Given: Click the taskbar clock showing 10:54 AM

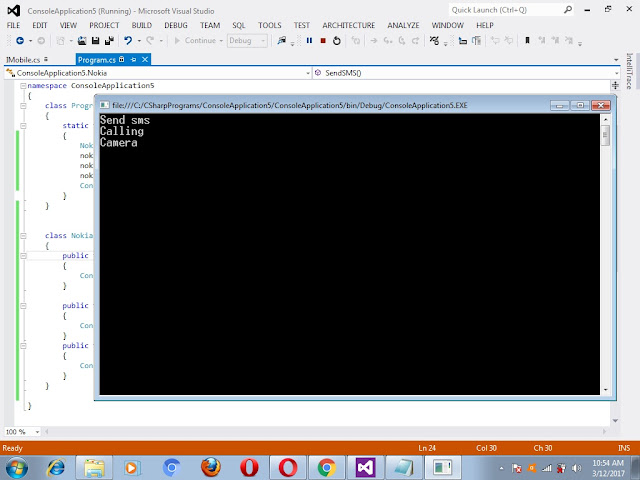Looking at the screenshot, I should point(608,468).
